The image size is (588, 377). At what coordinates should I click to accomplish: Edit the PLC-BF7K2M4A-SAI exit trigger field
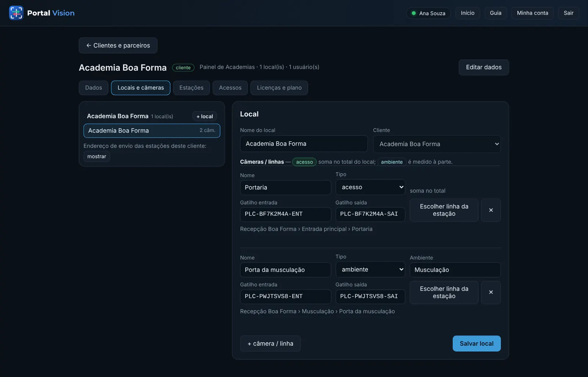pyautogui.click(x=370, y=214)
